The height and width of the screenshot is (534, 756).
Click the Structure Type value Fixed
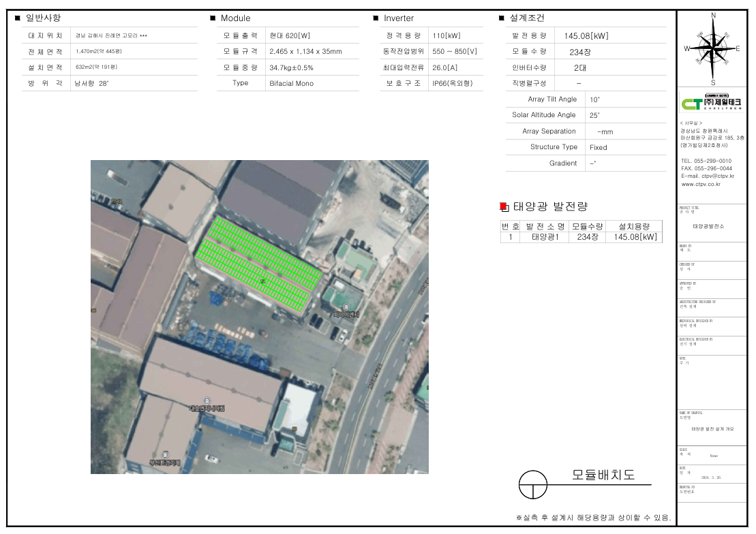(598, 147)
